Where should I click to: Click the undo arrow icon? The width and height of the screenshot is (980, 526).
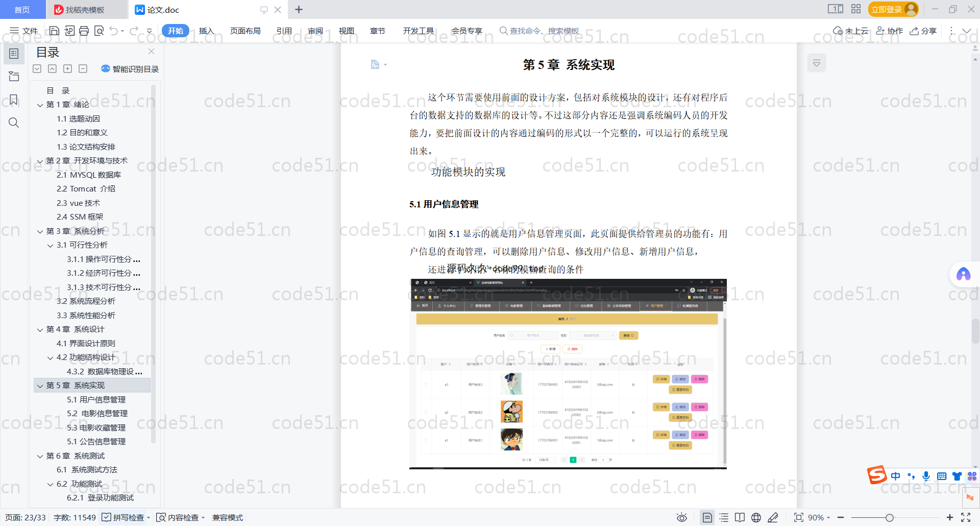click(114, 31)
